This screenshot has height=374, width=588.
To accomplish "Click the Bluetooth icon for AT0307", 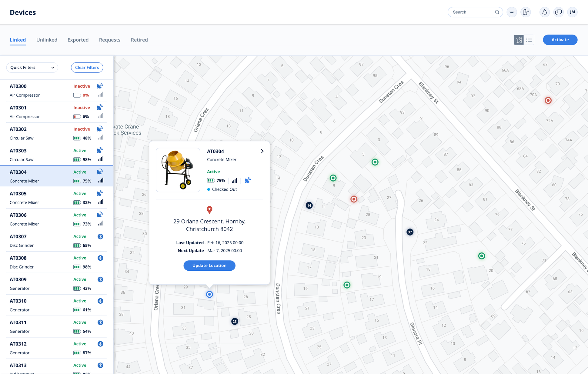I will pyautogui.click(x=100, y=236).
